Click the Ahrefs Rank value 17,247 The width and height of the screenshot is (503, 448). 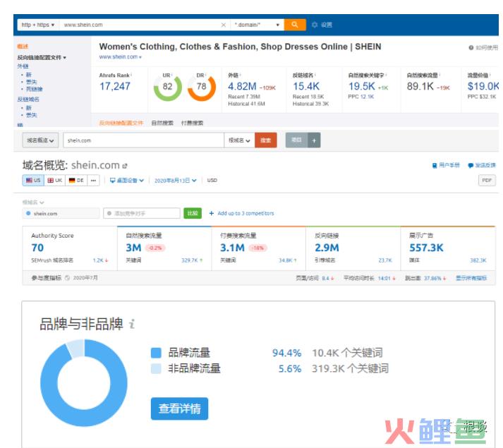pos(115,86)
